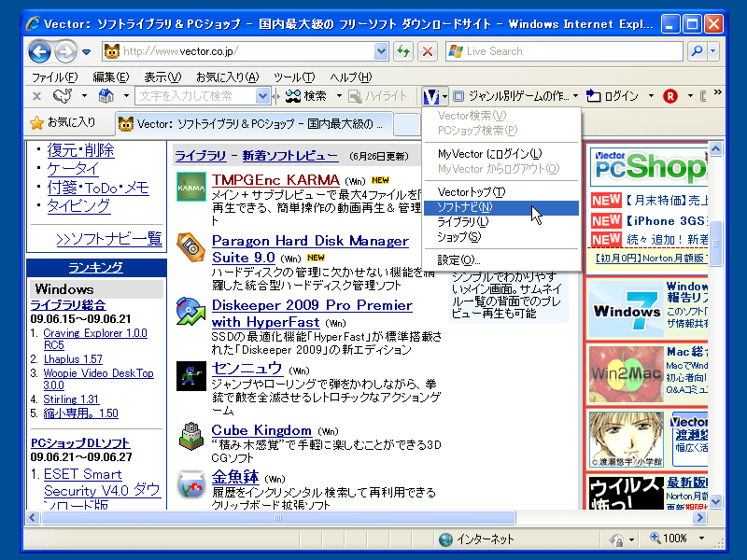The width and height of the screenshot is (747, 560).
Task: Click the red R Rakuten icon
Action: point(670,96)
